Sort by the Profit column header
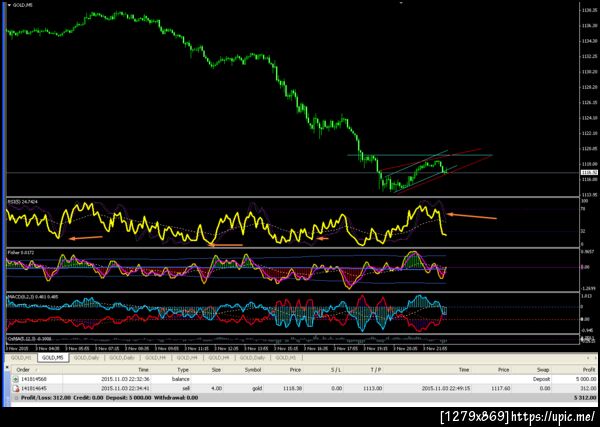This screenshot has width=600, height=427. pos(590,370)
